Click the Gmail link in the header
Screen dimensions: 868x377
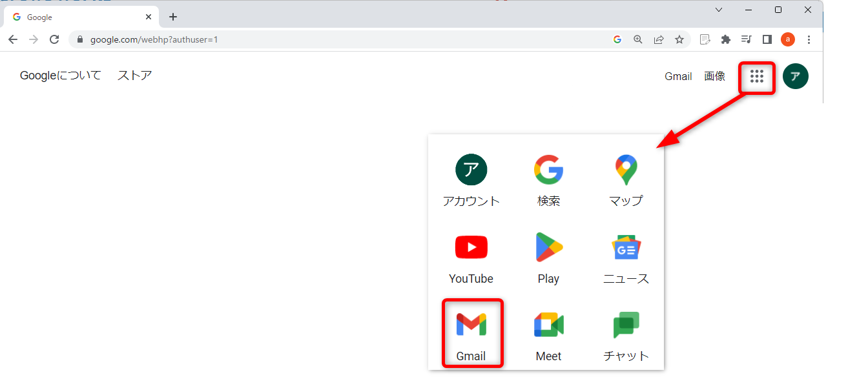tap(678, 76)
